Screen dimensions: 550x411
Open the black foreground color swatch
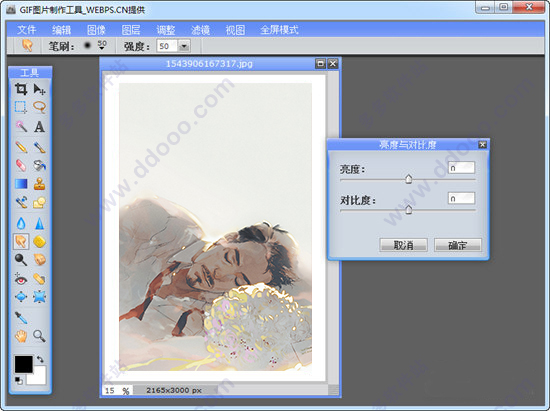(x=24, y=364)
